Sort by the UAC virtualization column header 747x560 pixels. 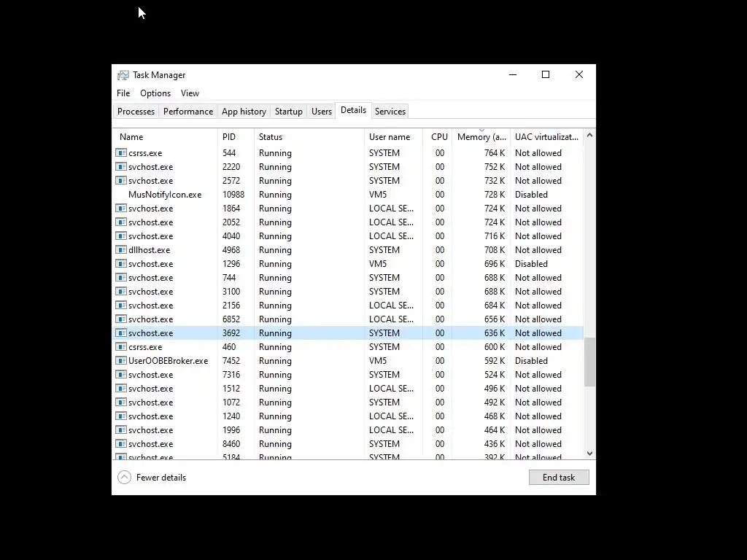click(x=547, y=136)
